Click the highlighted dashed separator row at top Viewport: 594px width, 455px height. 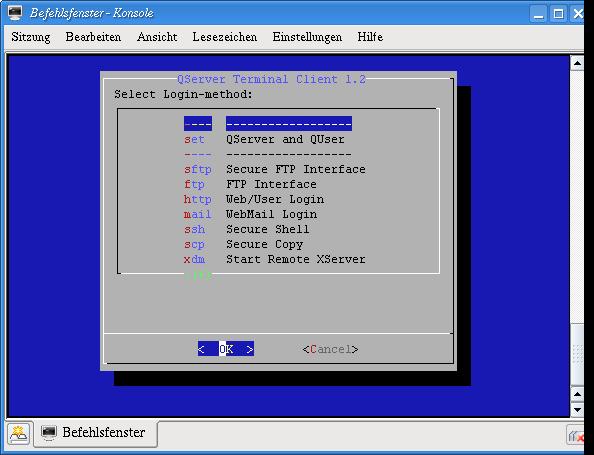tap(268, 124)
